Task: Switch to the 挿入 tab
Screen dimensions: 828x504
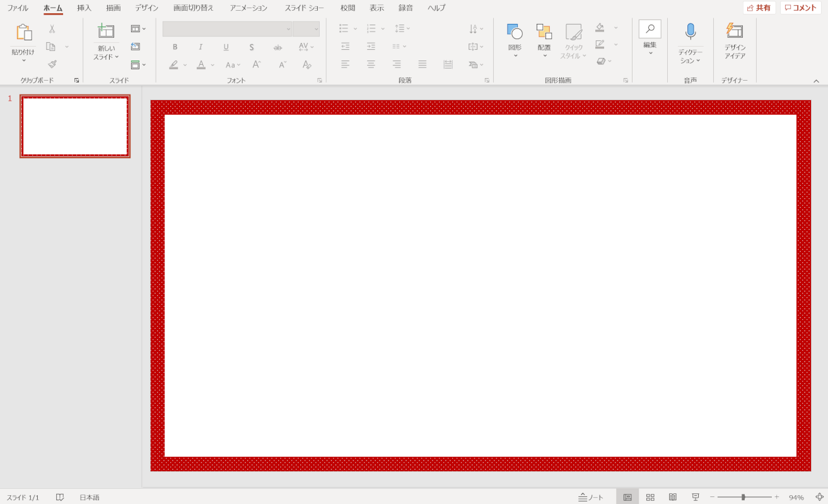Action: click(84, 8)
